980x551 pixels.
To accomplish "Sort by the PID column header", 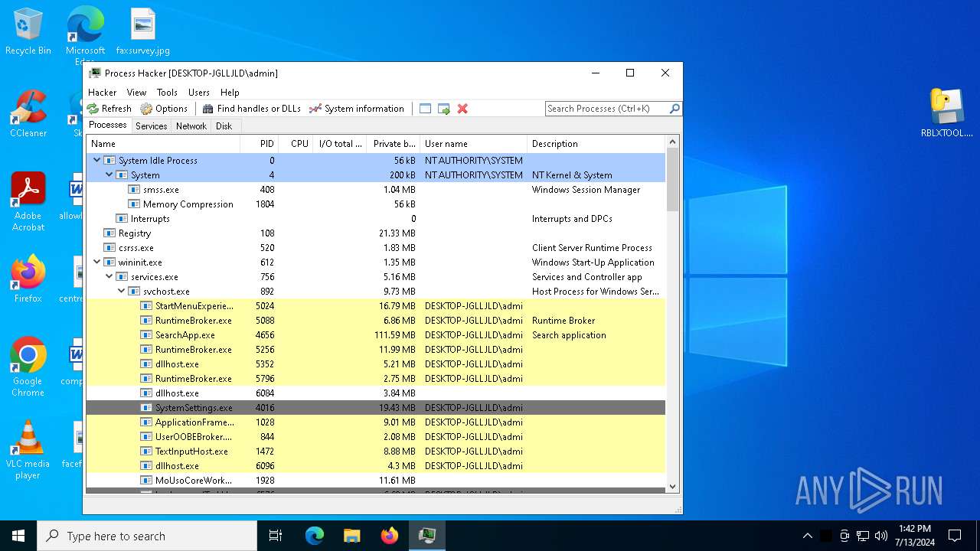I will tap(259, 144).
